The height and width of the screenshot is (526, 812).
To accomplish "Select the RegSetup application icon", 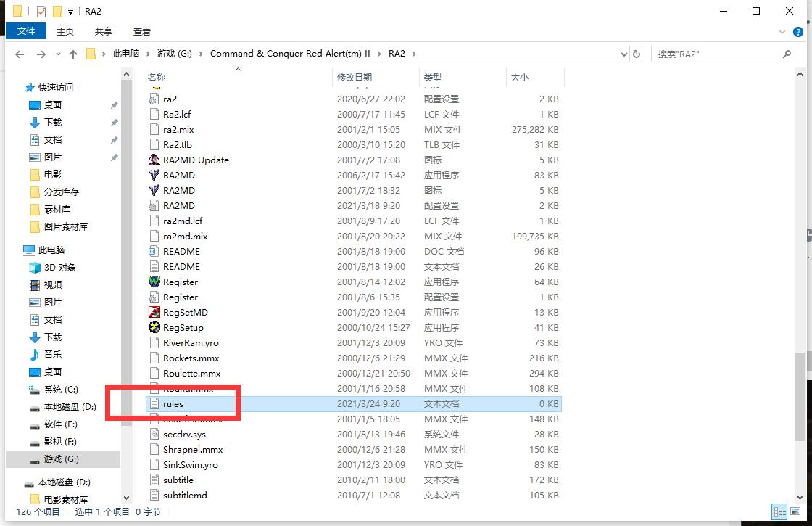I will [154, 327].
